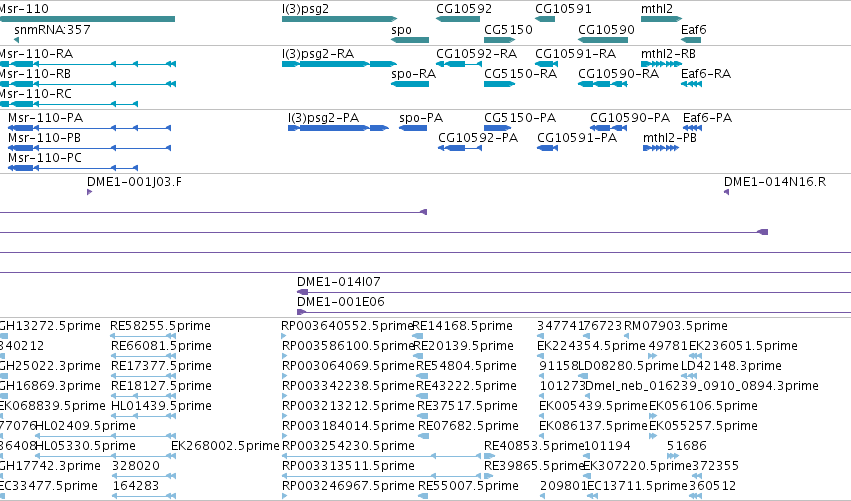Open transcript l(3)psg2-RA
This screenshot has height=501, width=851.
317,54
